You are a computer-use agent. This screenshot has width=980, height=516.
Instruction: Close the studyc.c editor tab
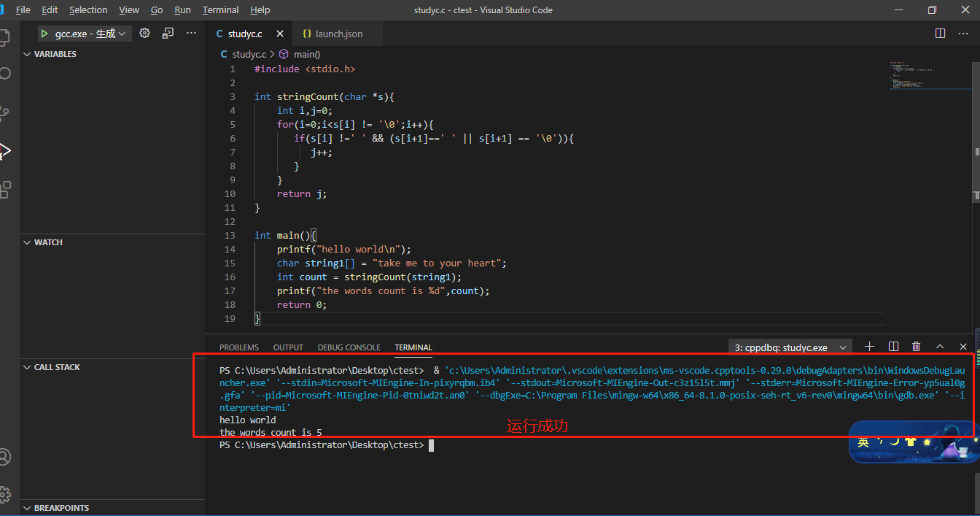click(x=279, y=34)
